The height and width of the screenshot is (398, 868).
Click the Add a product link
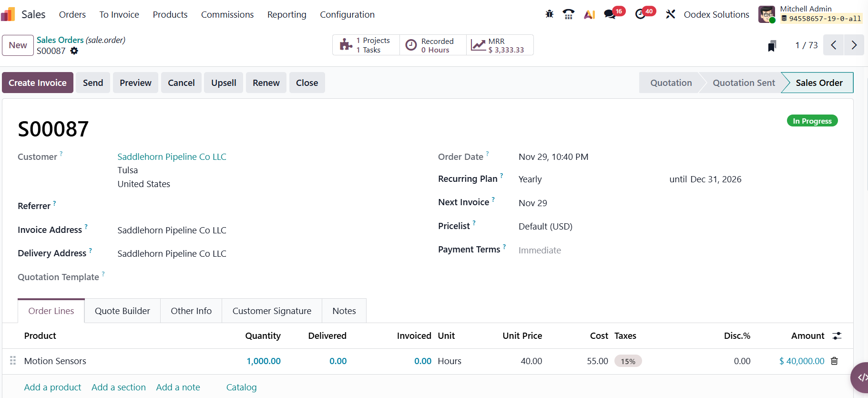(x=52, y=388)
